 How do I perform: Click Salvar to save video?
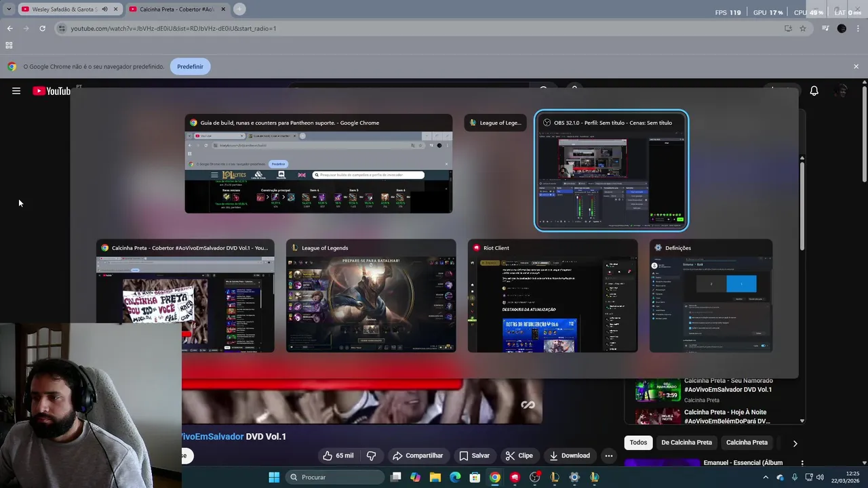point(474,455)
